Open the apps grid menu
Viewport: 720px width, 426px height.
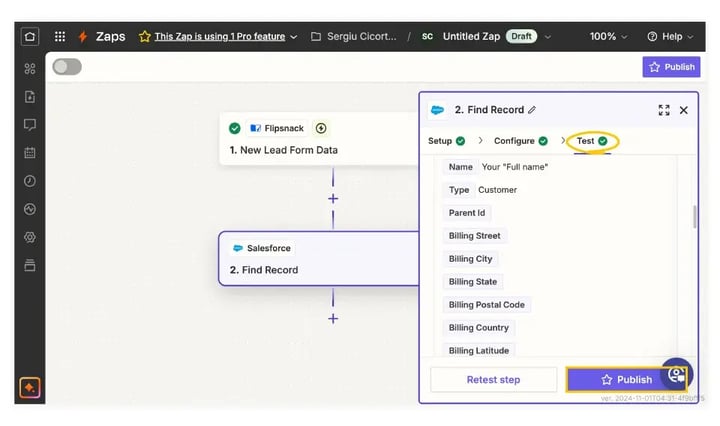click(60, 36)
